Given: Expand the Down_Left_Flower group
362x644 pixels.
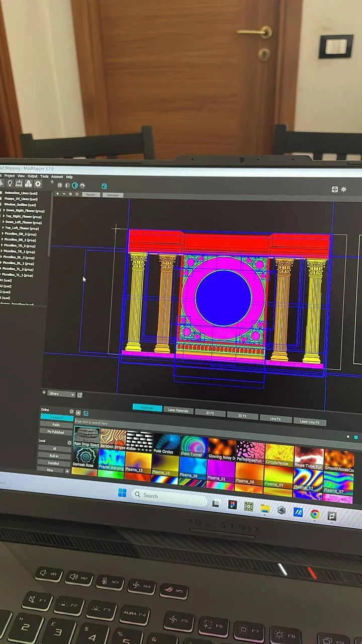Looking at the screenshot, I should (4, 222).
